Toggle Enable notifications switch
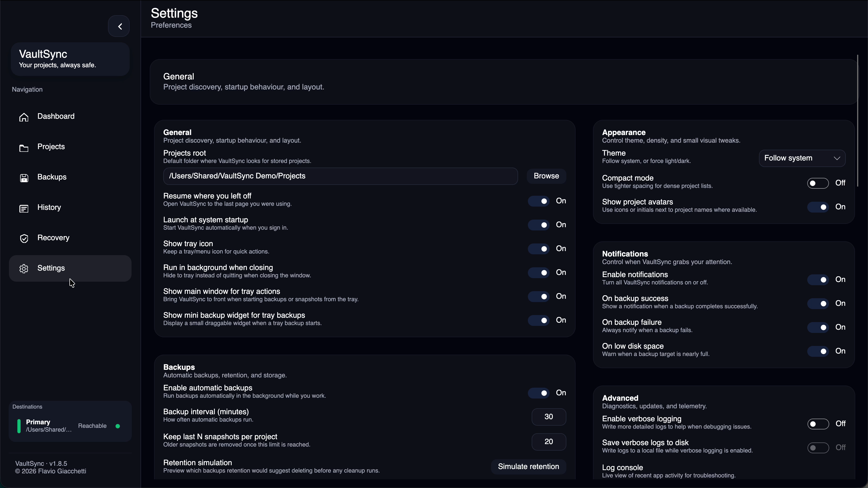 [x=818, y=280]
